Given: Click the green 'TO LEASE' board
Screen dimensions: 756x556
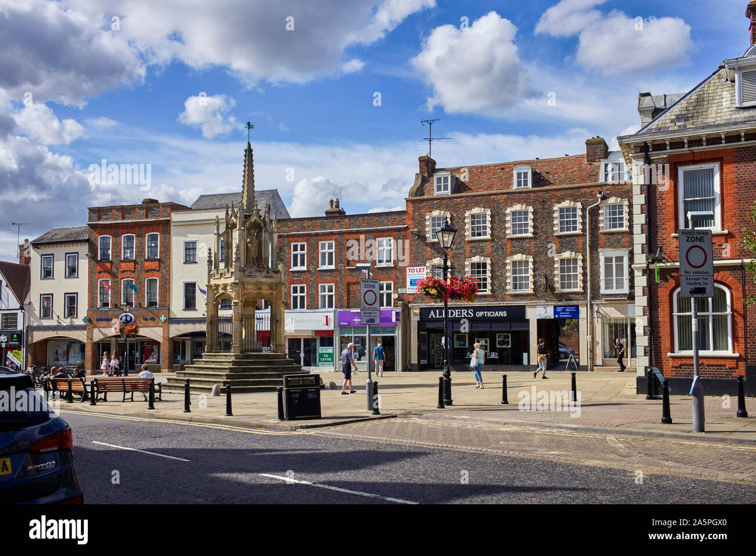Looking at the screenshot, I should coord(326,356).
